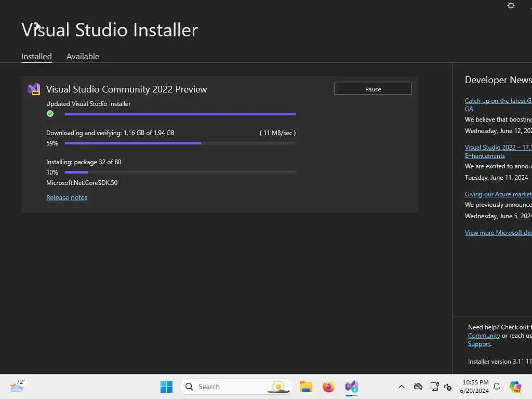Open 'Catch up on the latest' news link
This screenshot has height=399, width=532.
click(498, 105)
